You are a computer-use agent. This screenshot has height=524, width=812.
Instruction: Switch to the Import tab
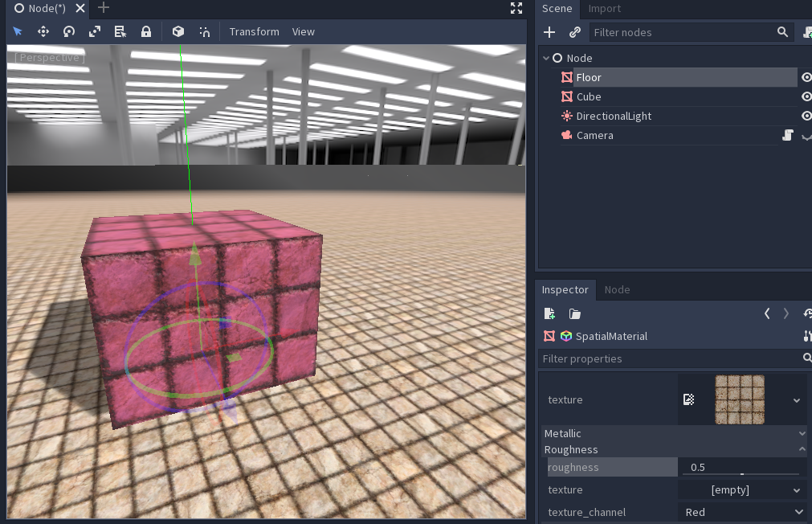pyautogui.click(x=604, y=9)
